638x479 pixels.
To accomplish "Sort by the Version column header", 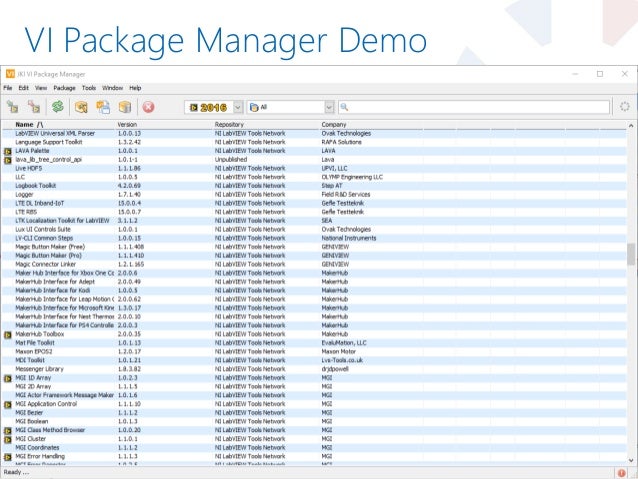I will point(127,125).
